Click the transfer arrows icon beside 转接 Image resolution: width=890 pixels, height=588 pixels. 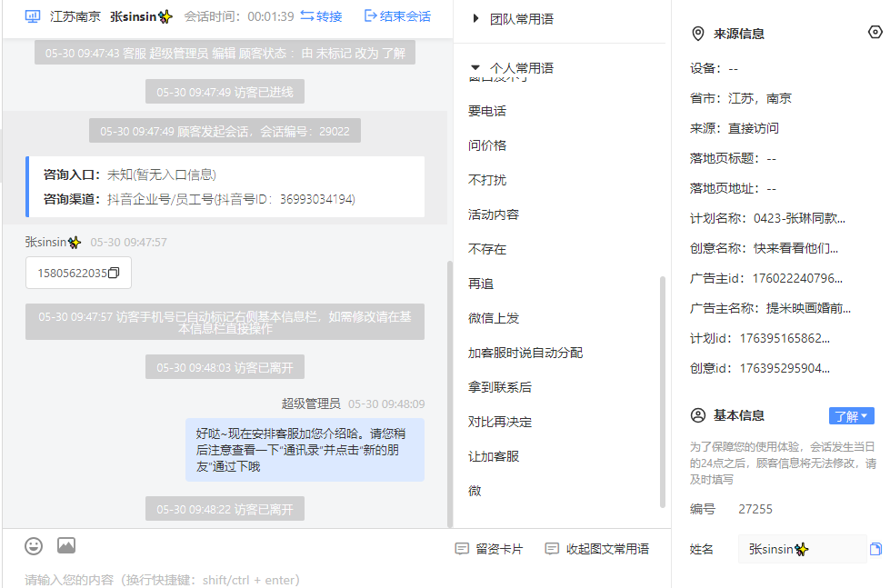307,15
